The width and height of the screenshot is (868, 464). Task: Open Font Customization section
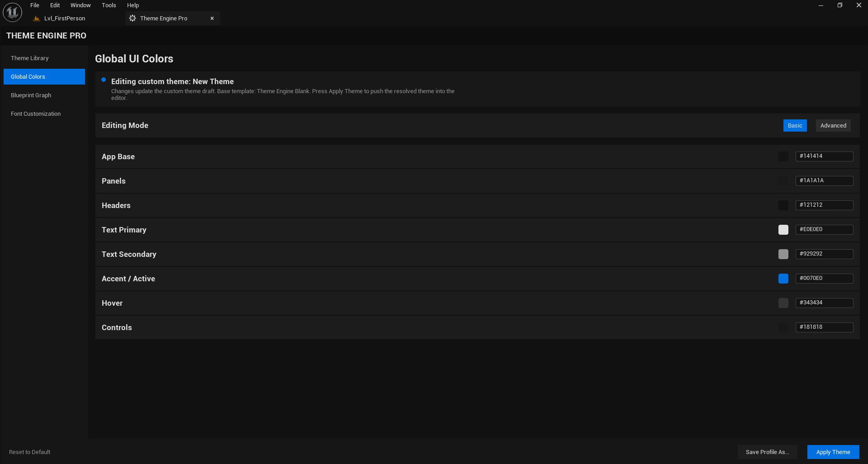click(44, 114)
